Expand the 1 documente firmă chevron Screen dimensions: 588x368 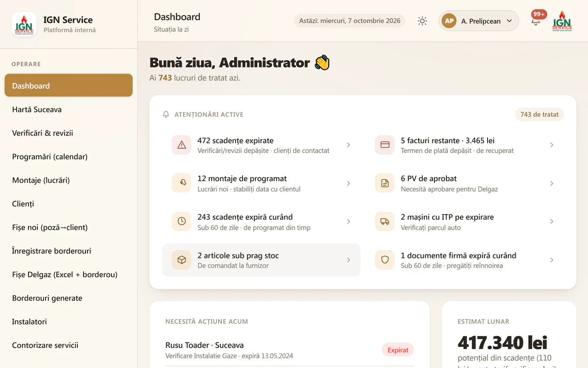click(x=552, y=260)
